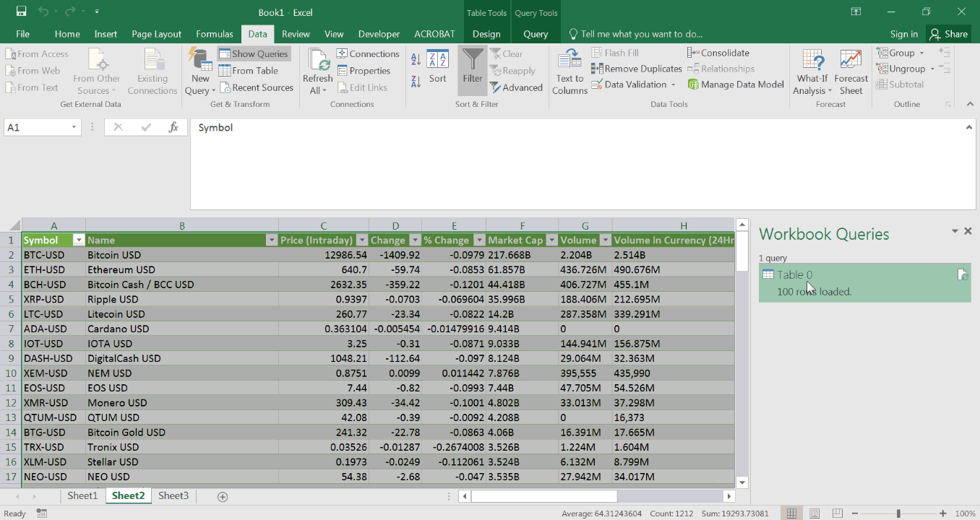
Task: Toggle the Show Queries button
Action: [x=254, y=53]
